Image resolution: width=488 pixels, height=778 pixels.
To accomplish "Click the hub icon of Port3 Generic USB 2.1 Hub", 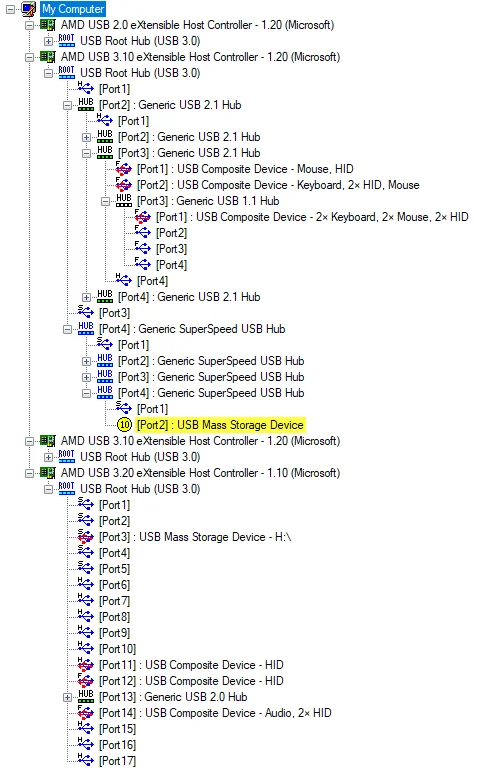I will [105, 152].
